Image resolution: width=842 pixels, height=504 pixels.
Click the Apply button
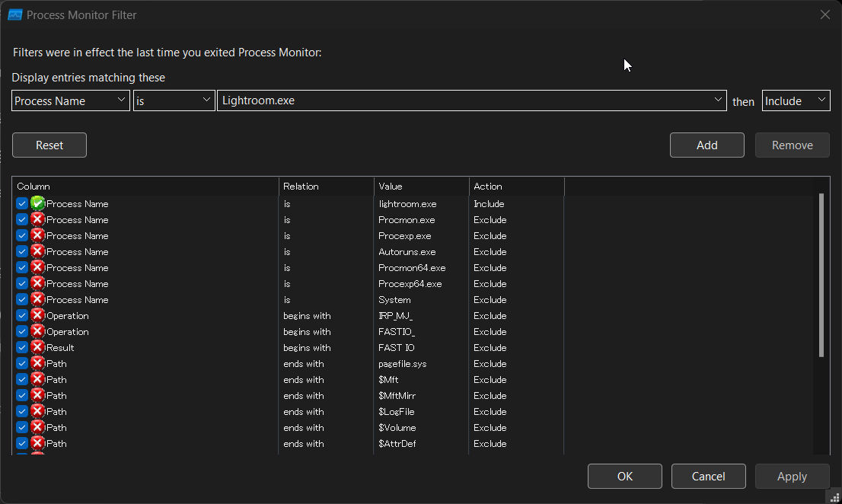pos(792,476)
